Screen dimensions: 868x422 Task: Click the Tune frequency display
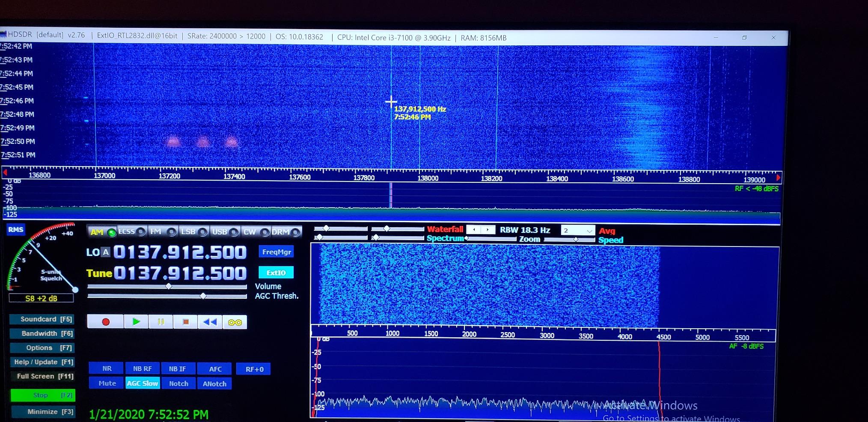pos(180,273)
